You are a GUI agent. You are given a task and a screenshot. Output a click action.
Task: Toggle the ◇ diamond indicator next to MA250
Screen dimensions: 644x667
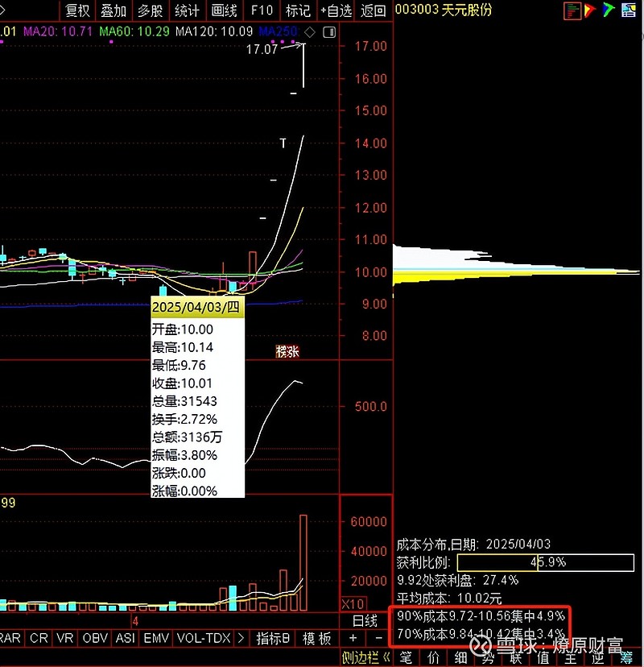pos(308,33)
